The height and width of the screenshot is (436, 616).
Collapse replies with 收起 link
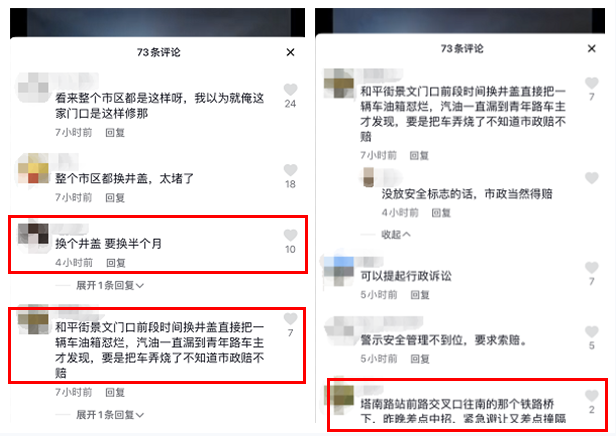click(x=396, y=235)
